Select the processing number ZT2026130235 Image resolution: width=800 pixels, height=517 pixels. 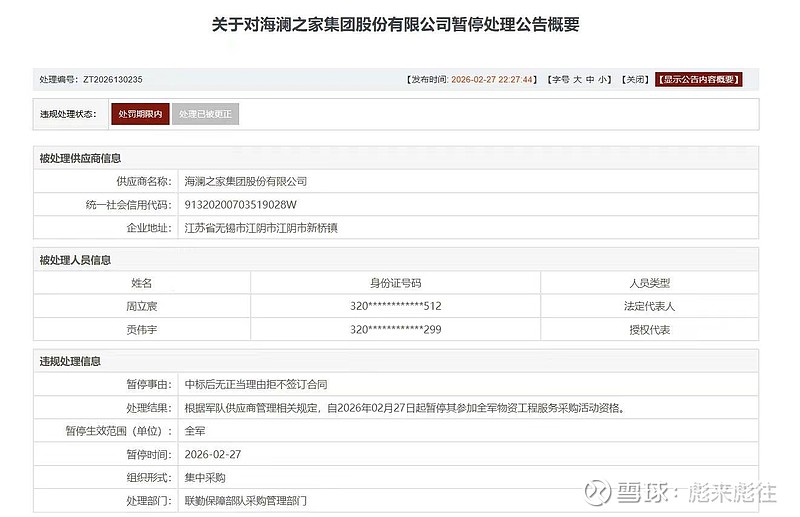pyautogui.click(x=113, y=80)
